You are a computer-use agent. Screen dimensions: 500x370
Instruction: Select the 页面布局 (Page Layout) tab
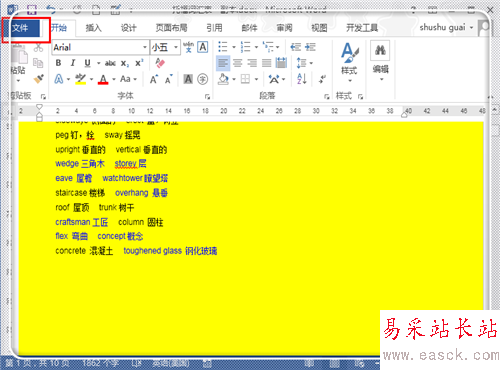tap(171, 28)
